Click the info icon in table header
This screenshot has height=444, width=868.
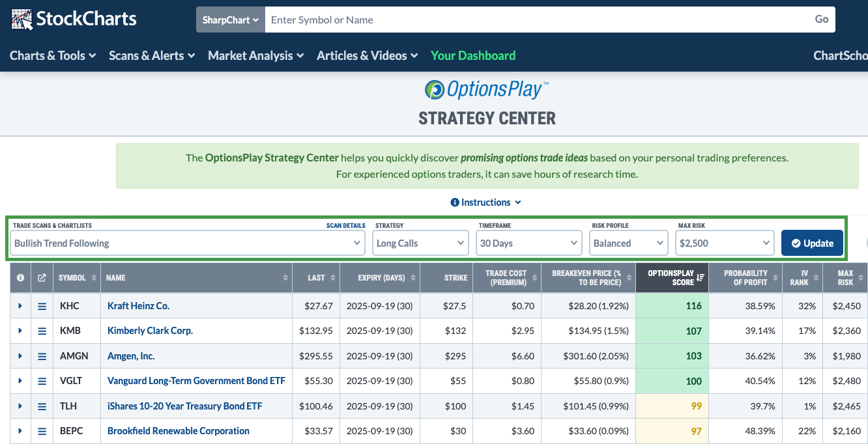(20, 277)
